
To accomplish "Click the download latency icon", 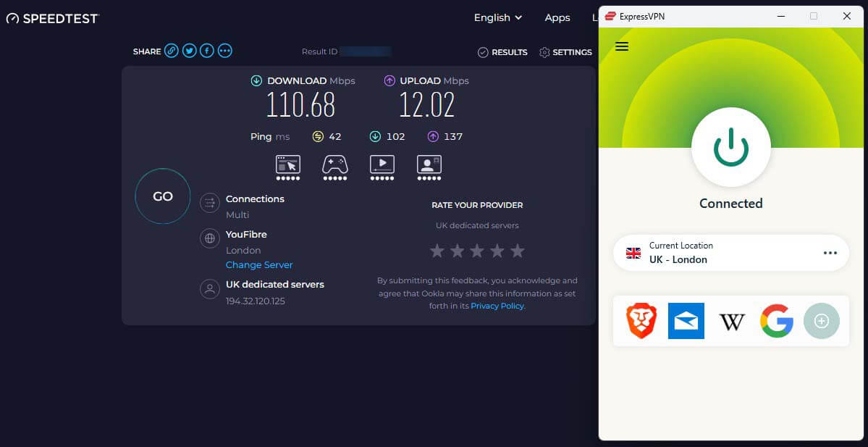I will click(x=375, y=136).
